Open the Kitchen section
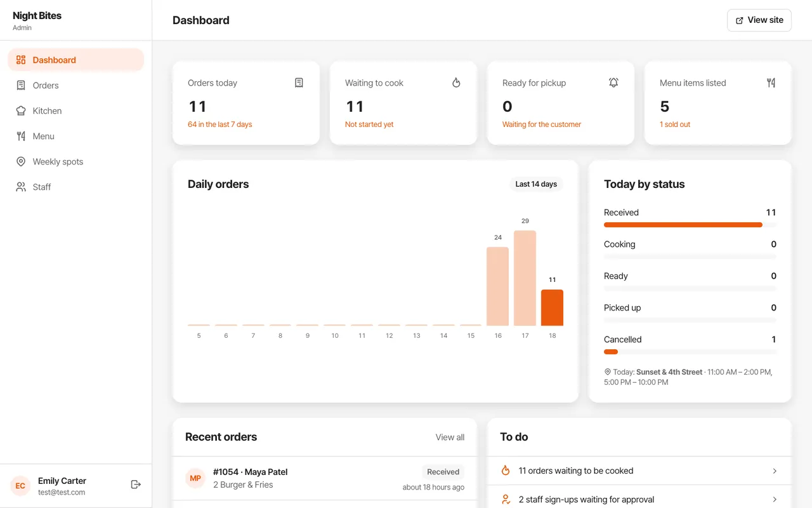Viewport: 812px width, 508px height. [76, 110]
